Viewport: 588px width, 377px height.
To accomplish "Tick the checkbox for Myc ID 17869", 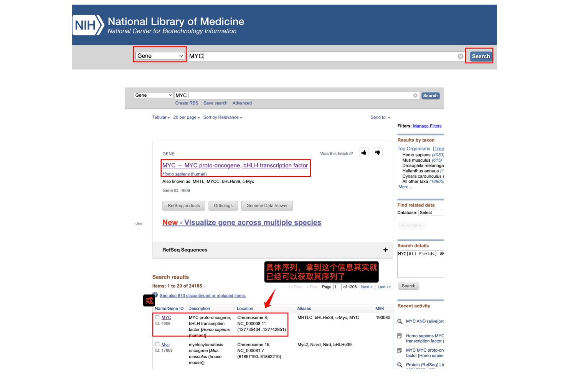I will [x=157, y=344].
